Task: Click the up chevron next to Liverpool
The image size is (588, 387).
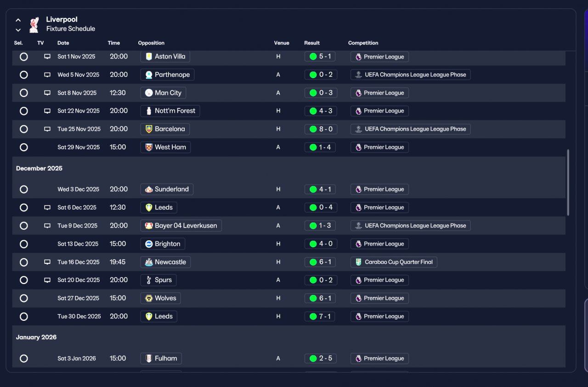Action: [x=18, y=20]
